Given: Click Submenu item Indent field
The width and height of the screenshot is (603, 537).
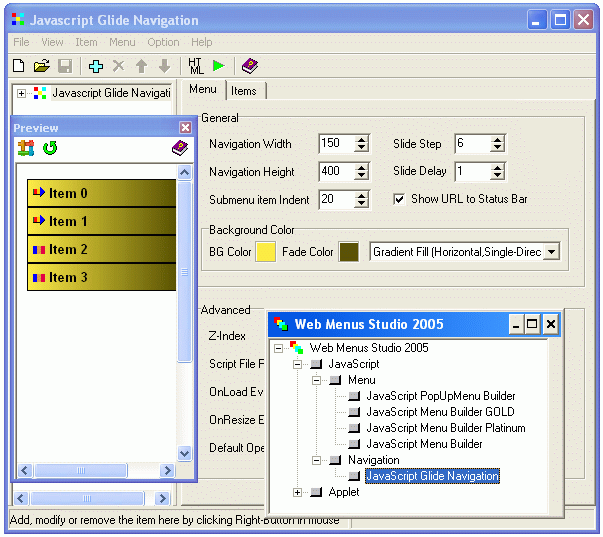Looking at the screenshot, I should click(x=336, y=200).
